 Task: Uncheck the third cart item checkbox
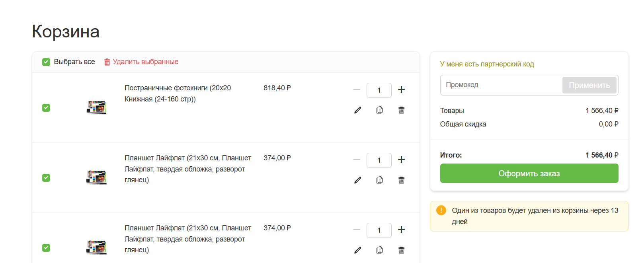(46, 248)
